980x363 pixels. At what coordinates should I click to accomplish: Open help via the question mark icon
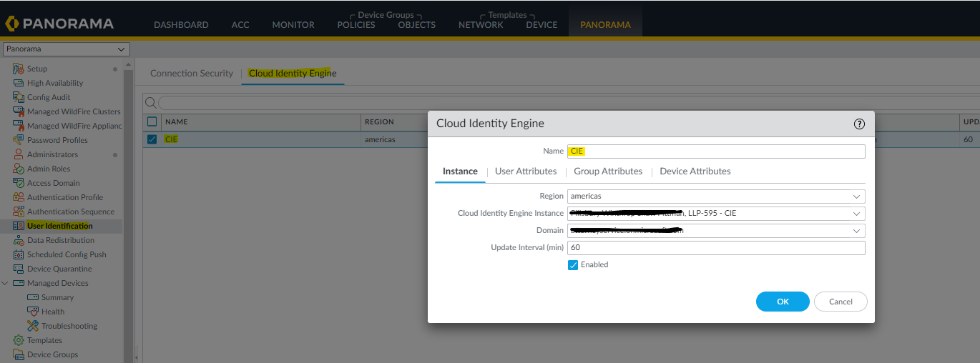pyautogui.click(x=859, y=124)
